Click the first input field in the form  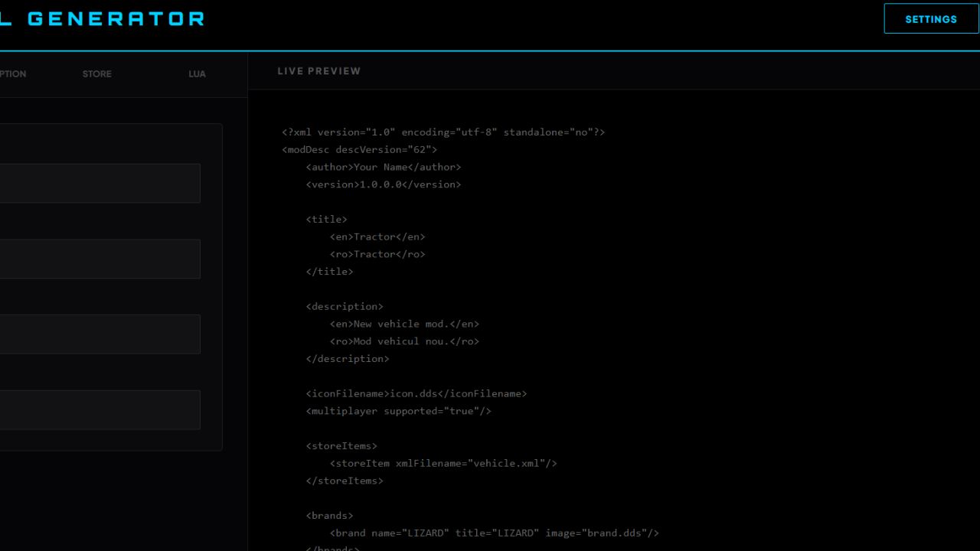[100, 183]
